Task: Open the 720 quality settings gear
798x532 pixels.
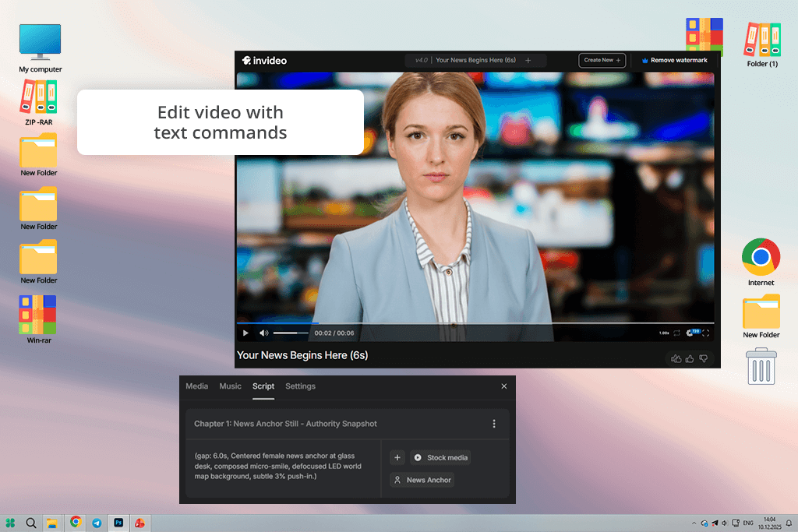Action: tap(691, 333)
